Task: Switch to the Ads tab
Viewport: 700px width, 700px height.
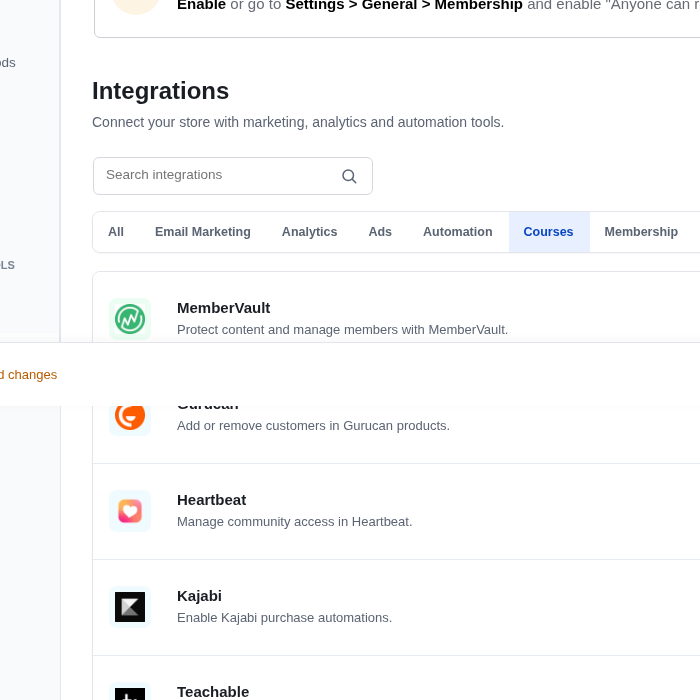Action: [380, 232]
